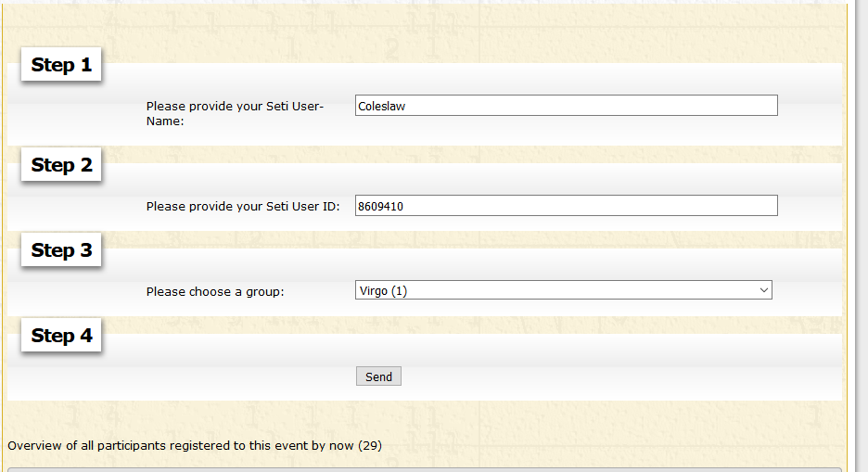This screenshot has height=472, width=868.
Task: Click the 'Virgo (1)' selected option text
Action: [383, 291]
